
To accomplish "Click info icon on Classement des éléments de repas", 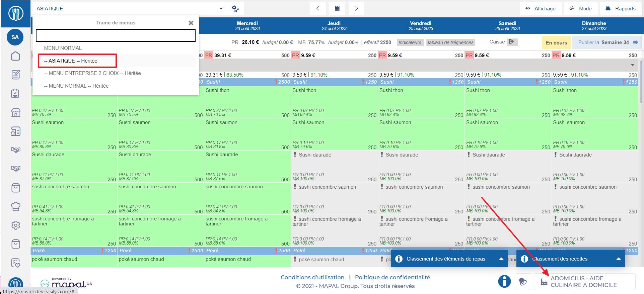I will (399, 259).
